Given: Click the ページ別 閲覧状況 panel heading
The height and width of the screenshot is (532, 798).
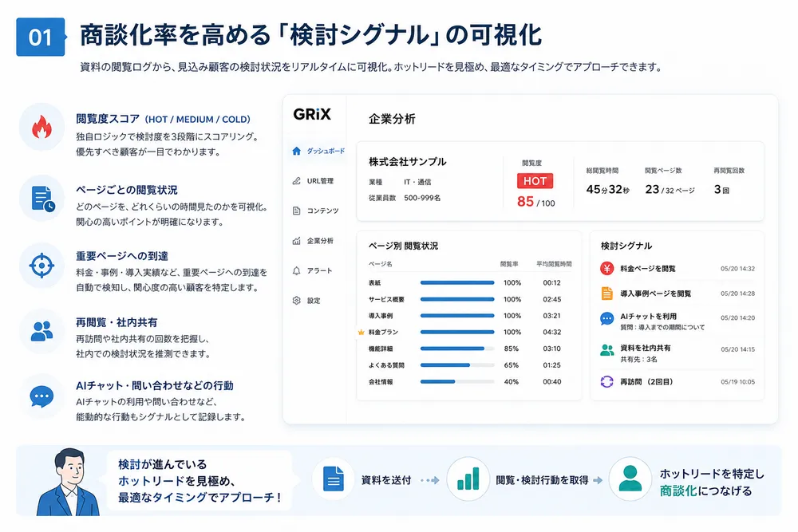Looking at the screenshot, I should pyautogui.click(x=403, y=246).
